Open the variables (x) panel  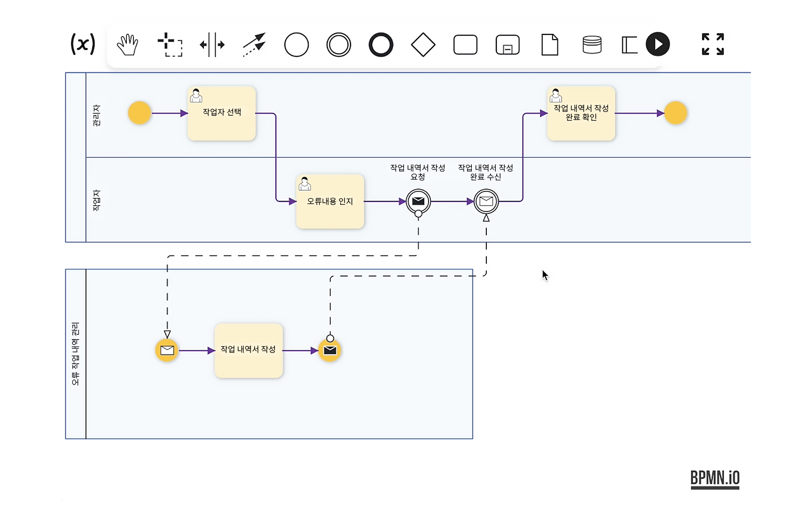click(x=83, y=44)
